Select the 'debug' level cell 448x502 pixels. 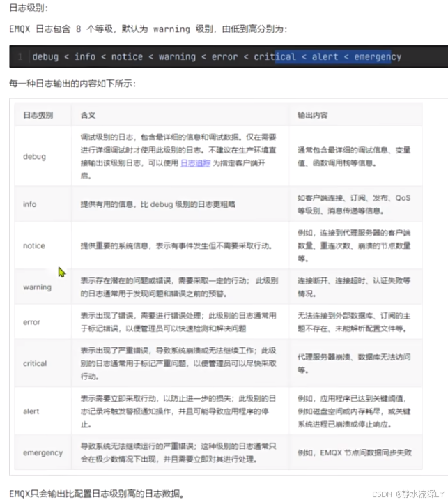(43, 156)
